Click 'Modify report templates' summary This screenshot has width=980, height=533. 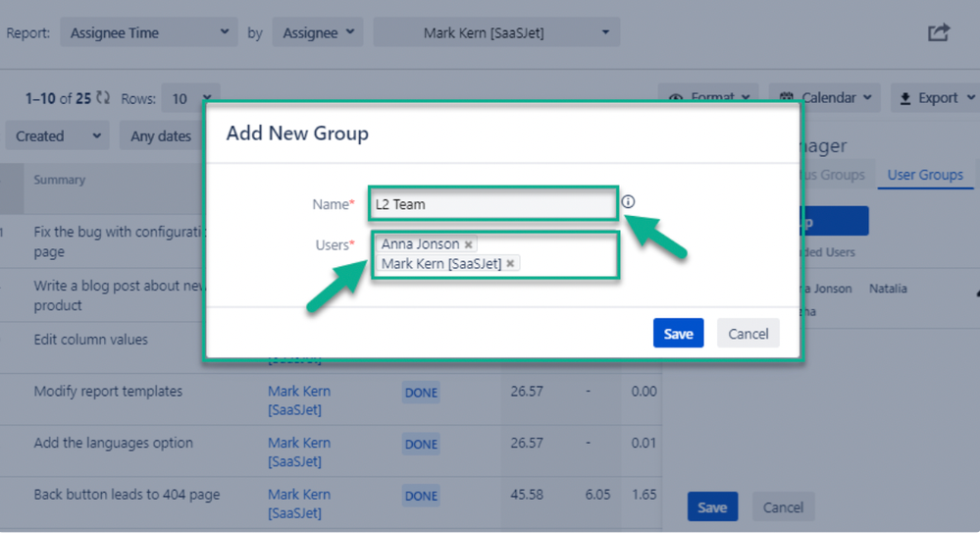pyautogui.click(x=108, y=392)
